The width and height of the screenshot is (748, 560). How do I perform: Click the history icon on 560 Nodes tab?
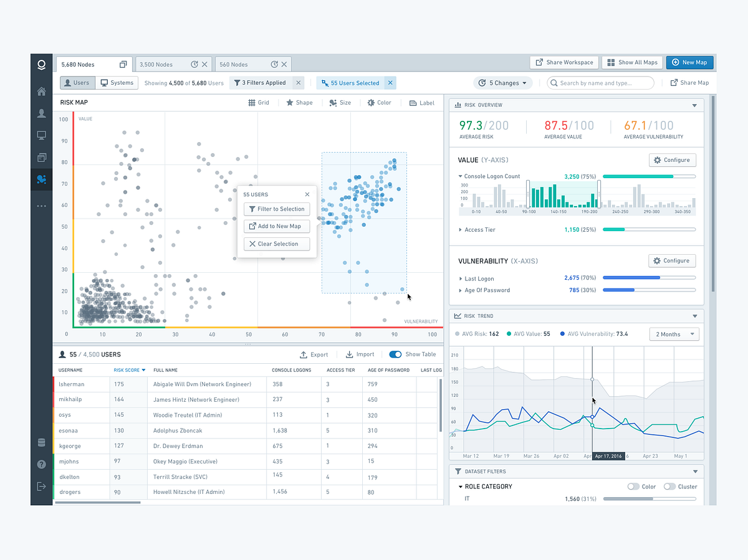274,64
